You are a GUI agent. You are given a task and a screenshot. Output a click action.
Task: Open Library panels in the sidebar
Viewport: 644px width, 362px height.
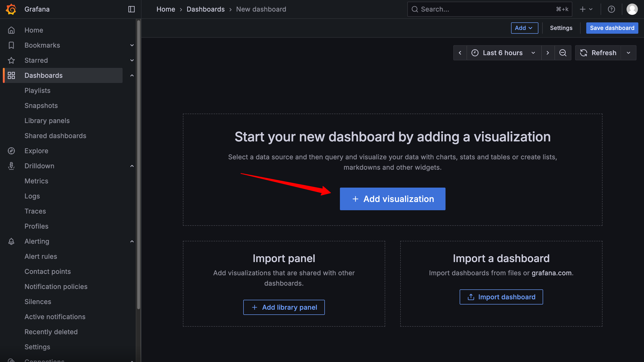47,121
